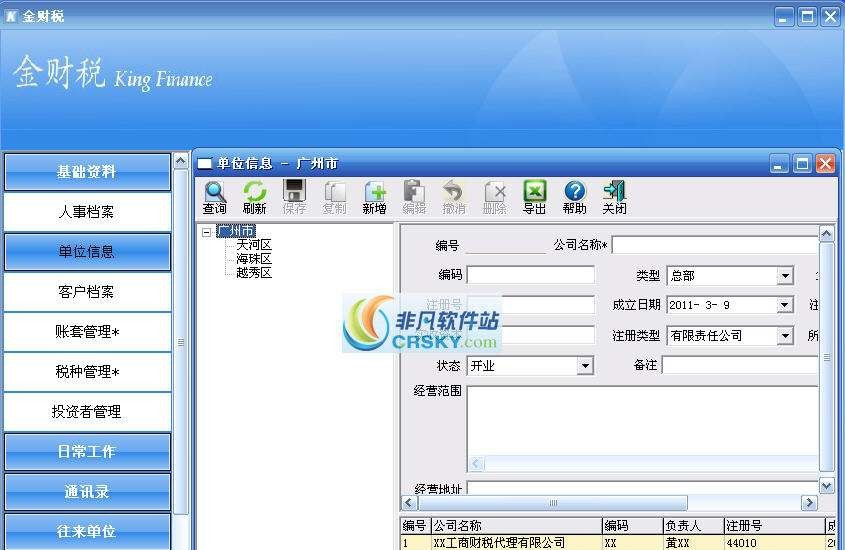Click the table's 注册号 column header
The height and width of the screenshot is (550, 845).
coord(774,525)
